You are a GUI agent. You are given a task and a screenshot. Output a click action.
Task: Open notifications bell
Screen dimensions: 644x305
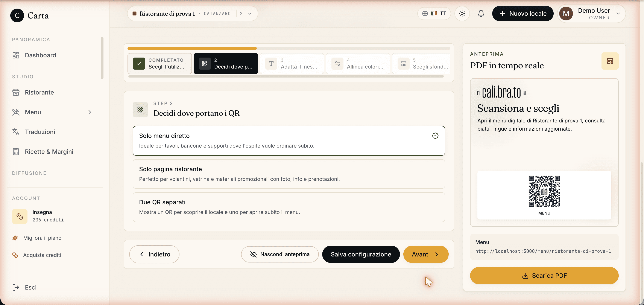(x=481, y=14)
